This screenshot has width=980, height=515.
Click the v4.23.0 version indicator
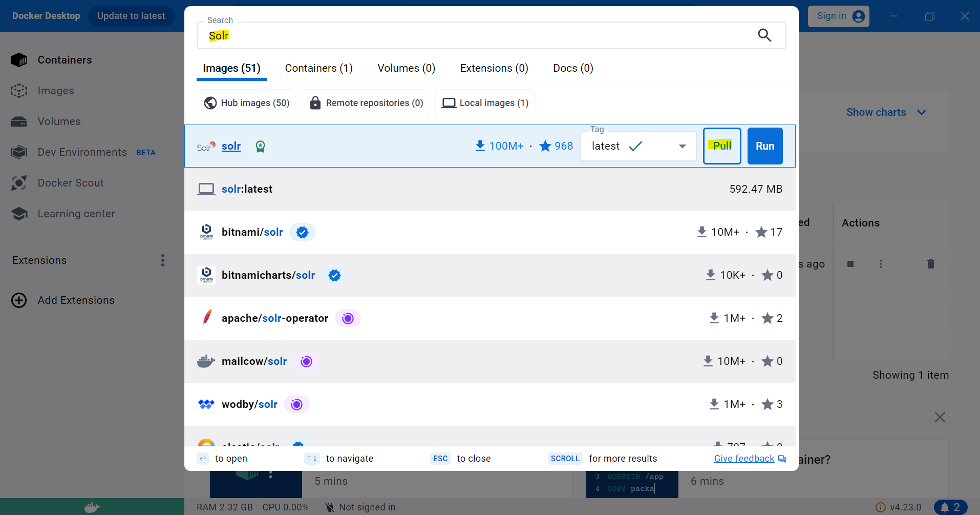(899, 507)
